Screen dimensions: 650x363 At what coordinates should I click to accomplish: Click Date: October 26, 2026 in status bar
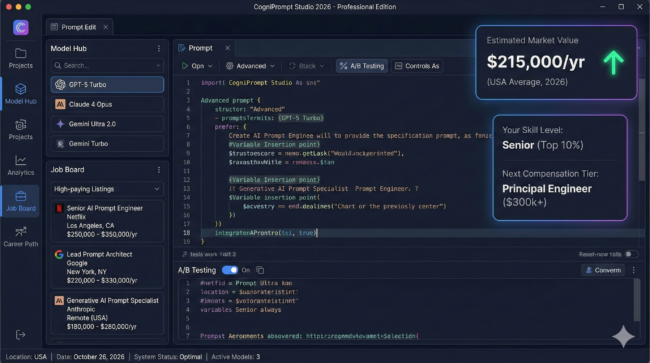(x=90, y=357)
